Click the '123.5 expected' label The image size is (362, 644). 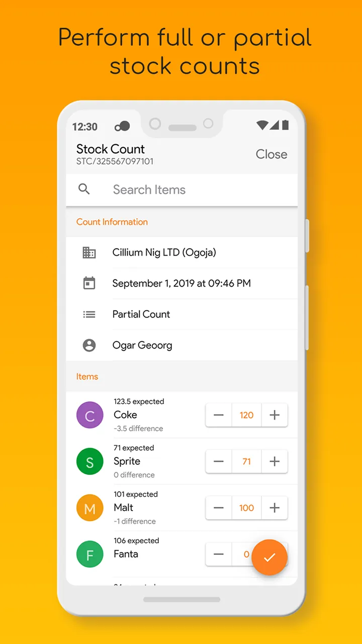pyautogui.click(x=139, y=401)
